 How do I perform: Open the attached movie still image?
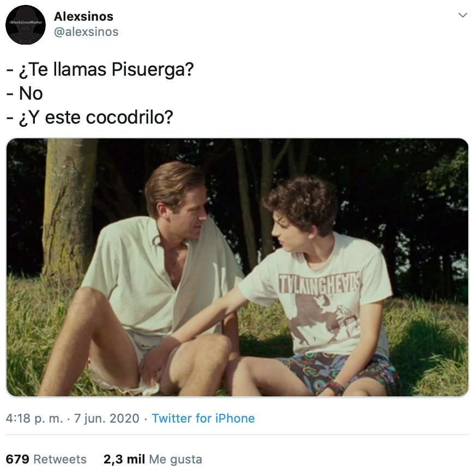coord(237,267)
